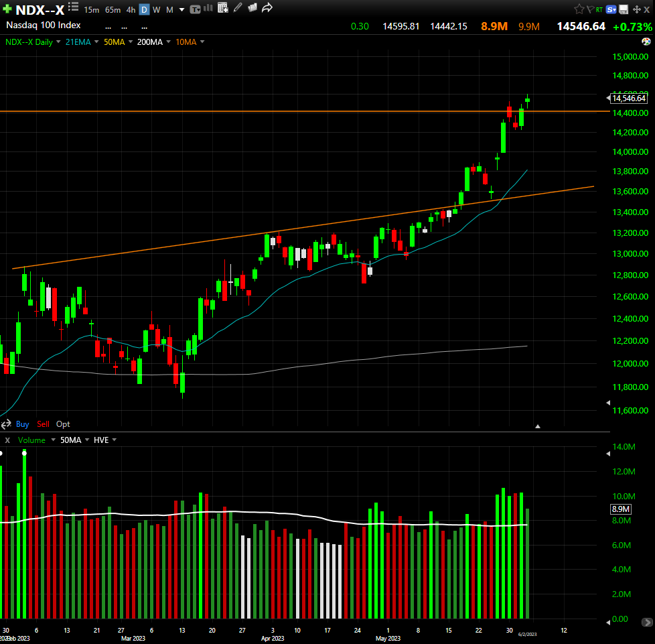
Task: Open the watchlist list icon beside NDX--X
Action: 74,6
